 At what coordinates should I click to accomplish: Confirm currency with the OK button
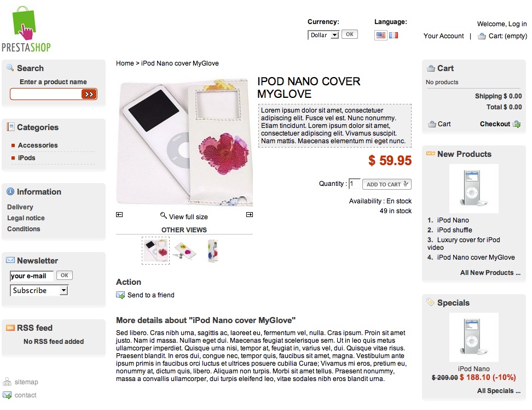[x=349, y=34]
